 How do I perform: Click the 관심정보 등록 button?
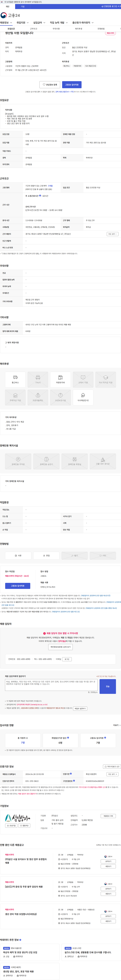tap(50, 85)
